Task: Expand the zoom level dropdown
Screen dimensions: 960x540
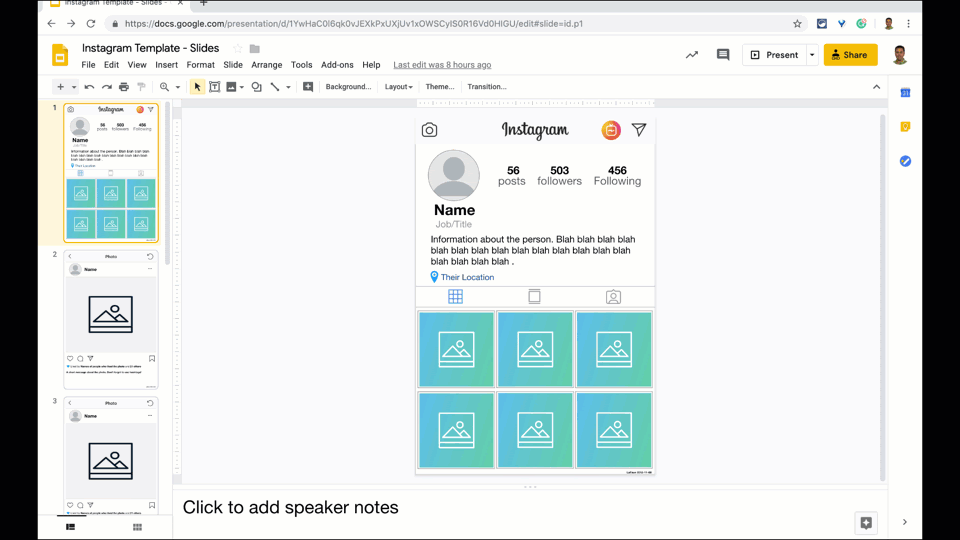Action: pyautogui.click(x=178, y=87)
